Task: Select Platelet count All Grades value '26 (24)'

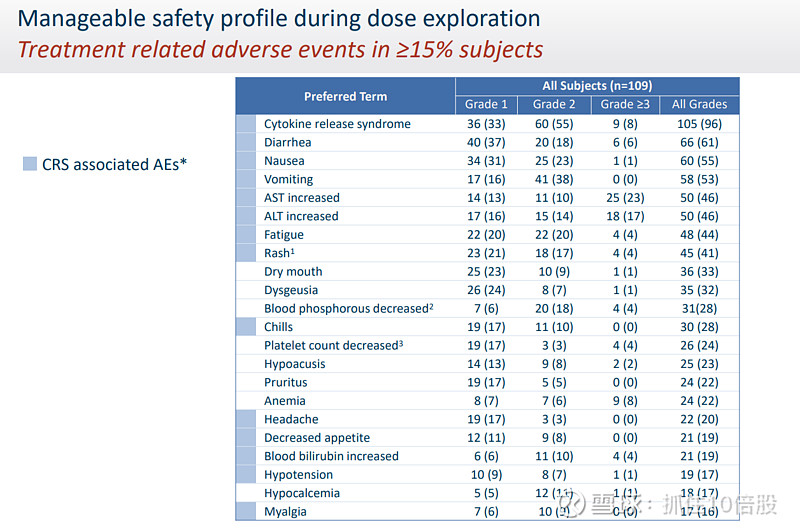Action: pos(699,345)
